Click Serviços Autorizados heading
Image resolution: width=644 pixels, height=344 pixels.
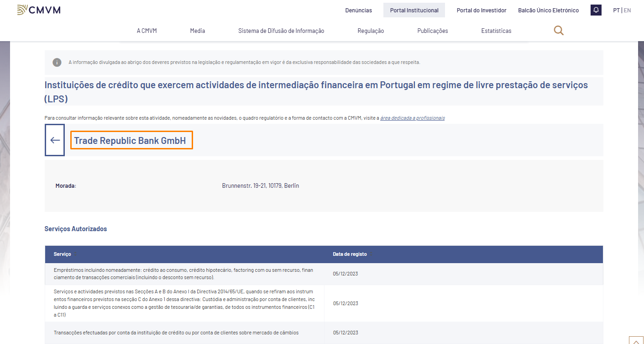coord(76,229)
